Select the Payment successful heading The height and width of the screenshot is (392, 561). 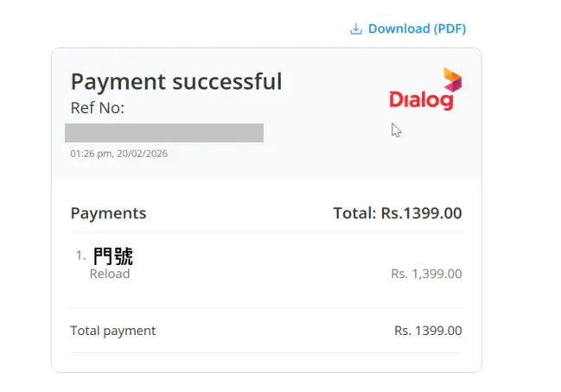[x=175, y=81]
